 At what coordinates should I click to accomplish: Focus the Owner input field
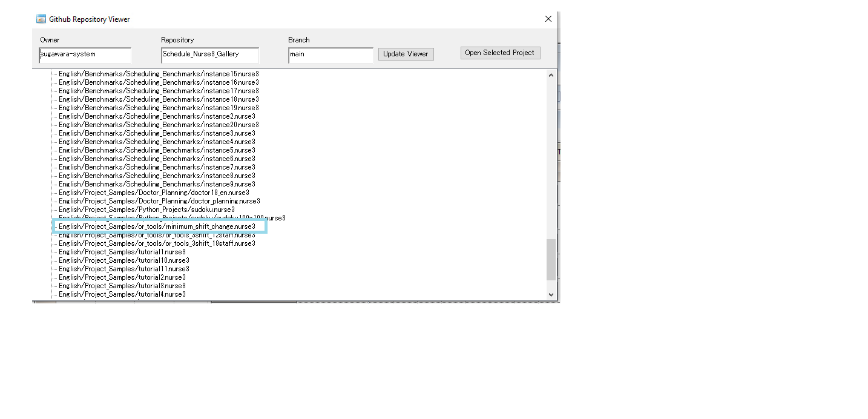pyautogui.click(x=85, y=54)
